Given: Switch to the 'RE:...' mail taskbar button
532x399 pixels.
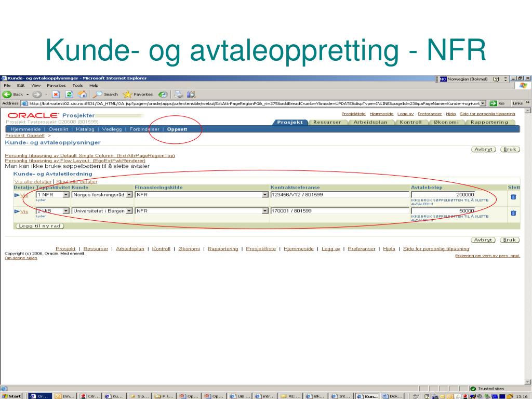Looking at the screenshot, I should click(x=290, y=396).
